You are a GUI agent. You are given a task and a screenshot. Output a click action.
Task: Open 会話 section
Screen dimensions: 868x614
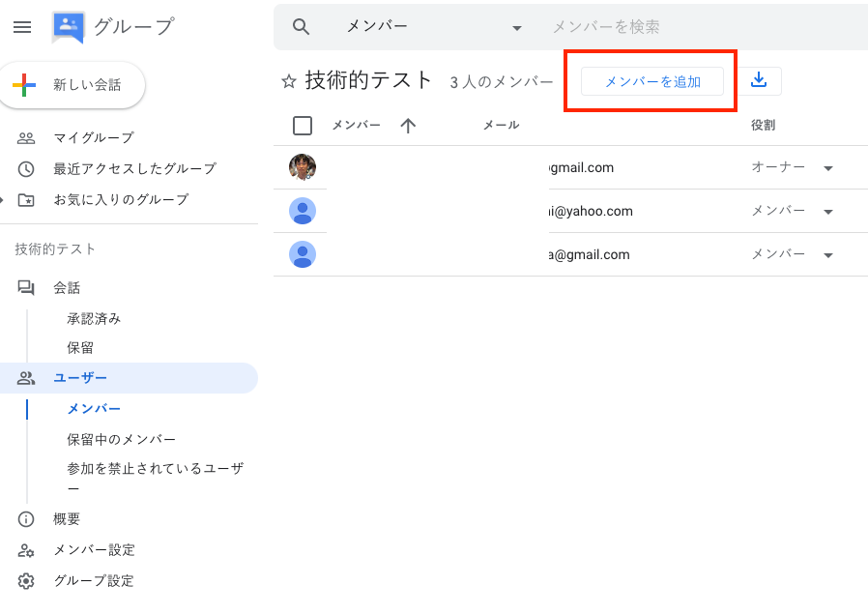pos(67,288)
